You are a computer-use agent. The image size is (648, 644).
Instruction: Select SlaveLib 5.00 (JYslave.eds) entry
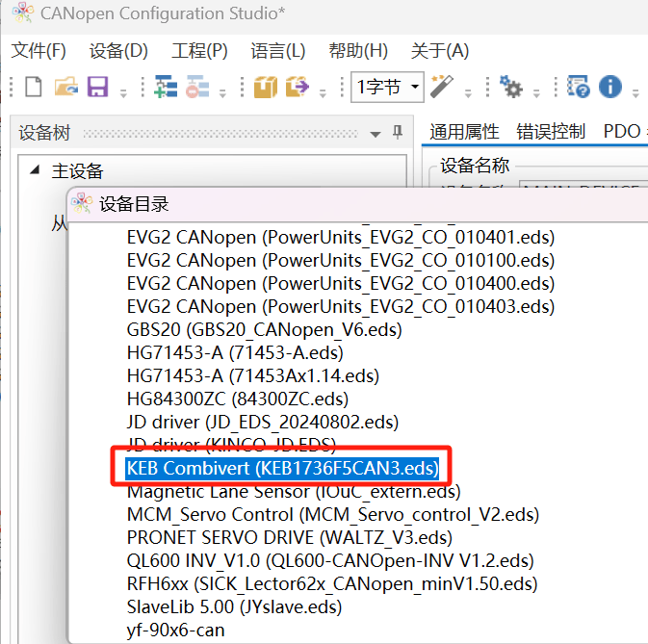click(234, 607)
